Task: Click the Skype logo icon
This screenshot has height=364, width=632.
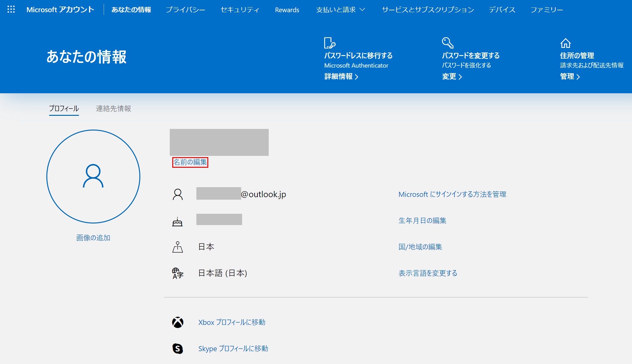Action: pyautogui.click(x=178, y=348)
